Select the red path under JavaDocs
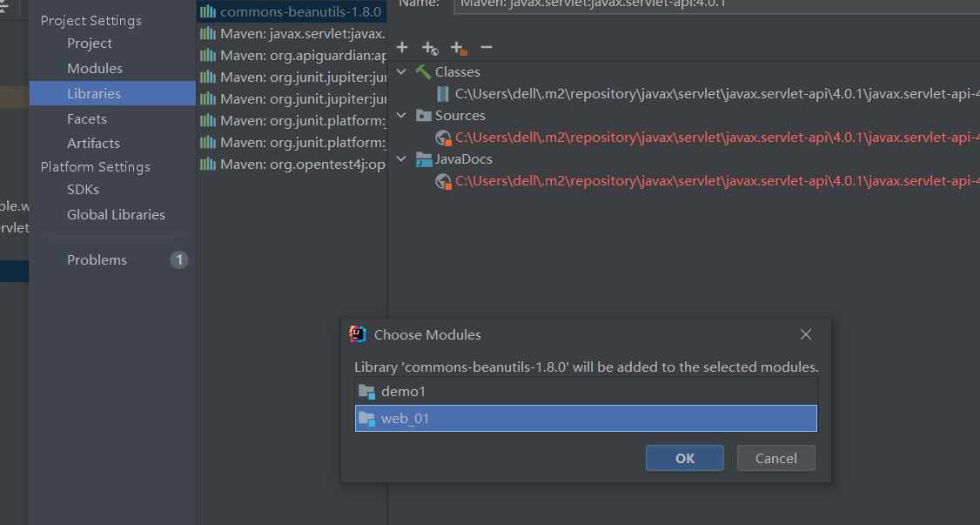The image size is (980, 525). pos(717,181)
